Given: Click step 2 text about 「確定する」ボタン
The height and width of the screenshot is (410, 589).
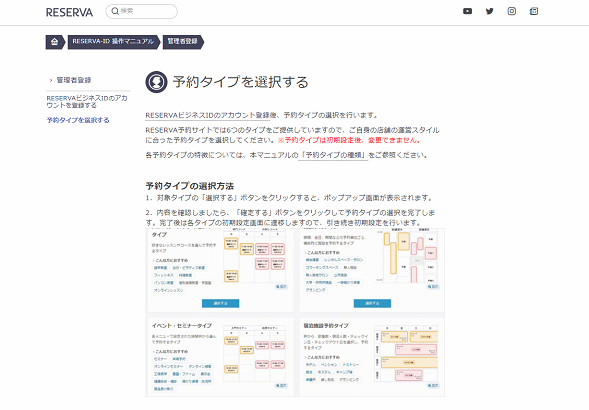Looking at the screenshot, I should point(290,218).
